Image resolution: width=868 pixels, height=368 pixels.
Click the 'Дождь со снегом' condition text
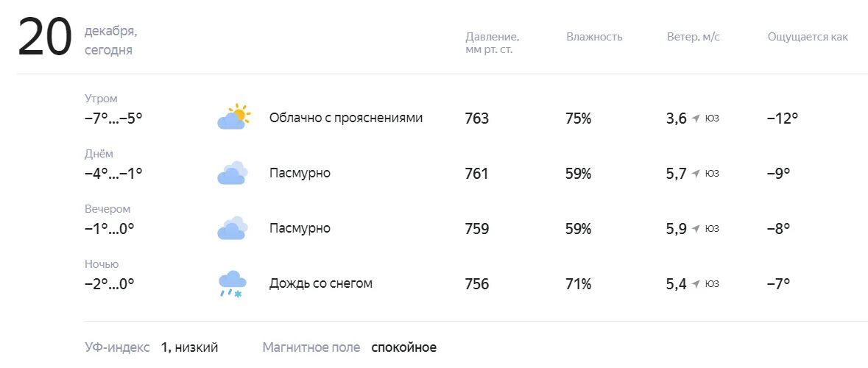pyautogui.click(x=321, y=284)
